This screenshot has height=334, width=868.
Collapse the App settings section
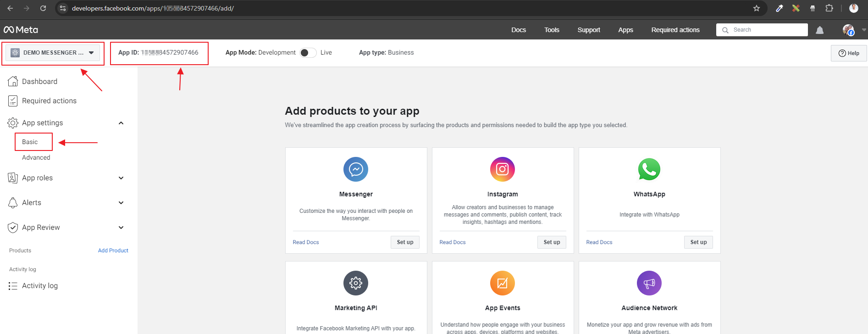point(121,123)
